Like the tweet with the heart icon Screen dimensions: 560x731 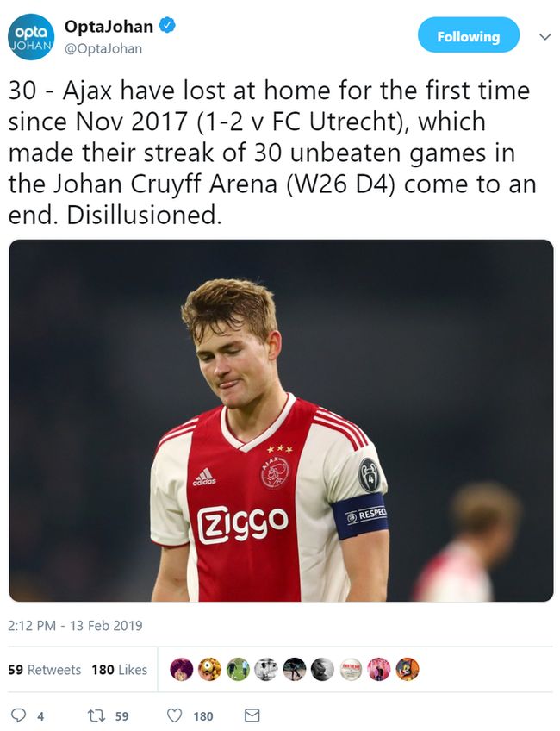pos(175,715)
